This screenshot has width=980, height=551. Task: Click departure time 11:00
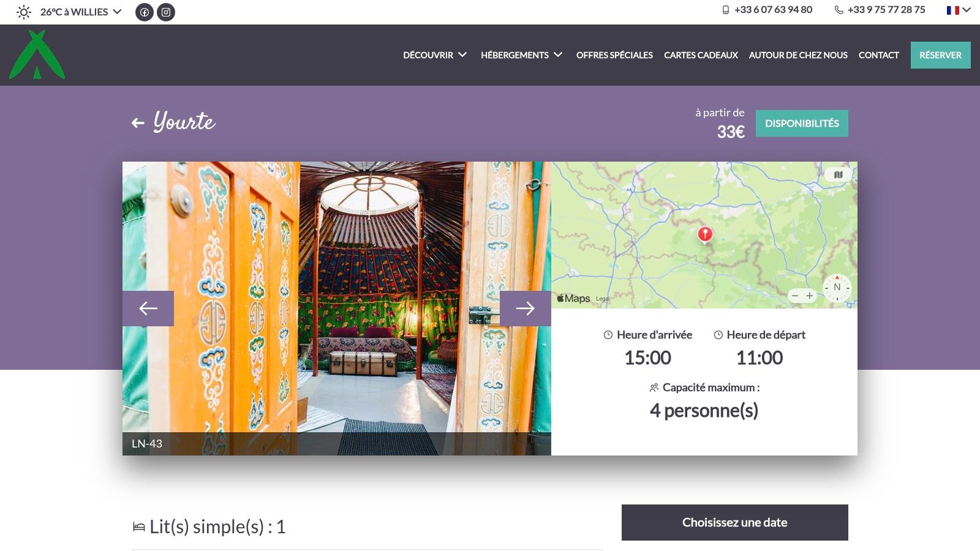759,358
